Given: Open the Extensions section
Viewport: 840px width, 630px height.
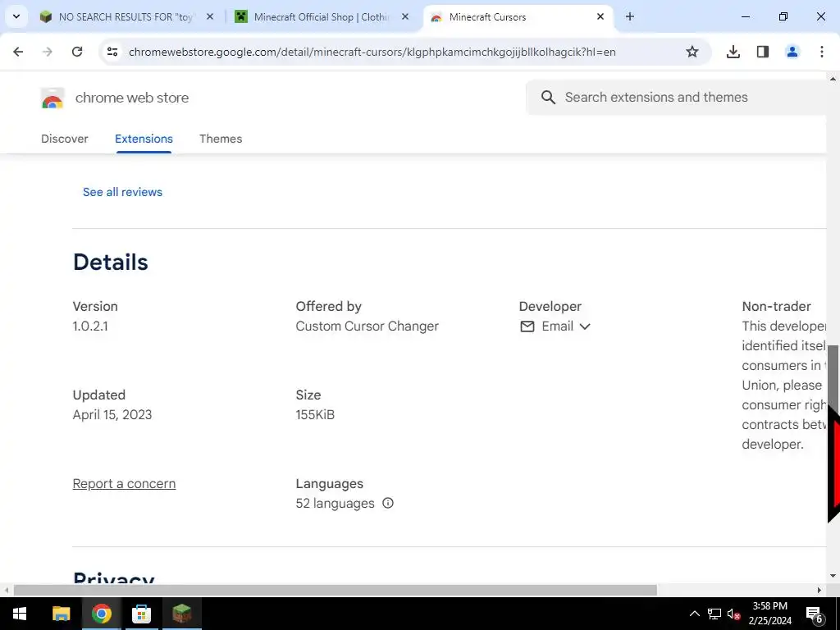Looking at the screenshot, I should tap(144, 139).
